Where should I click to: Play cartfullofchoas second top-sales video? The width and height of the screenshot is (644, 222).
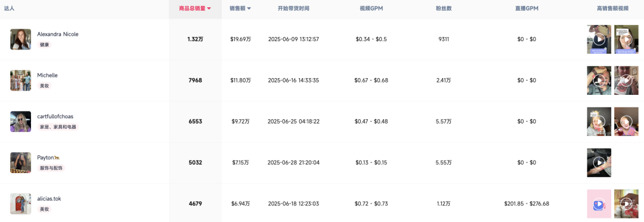click(626, 121)
